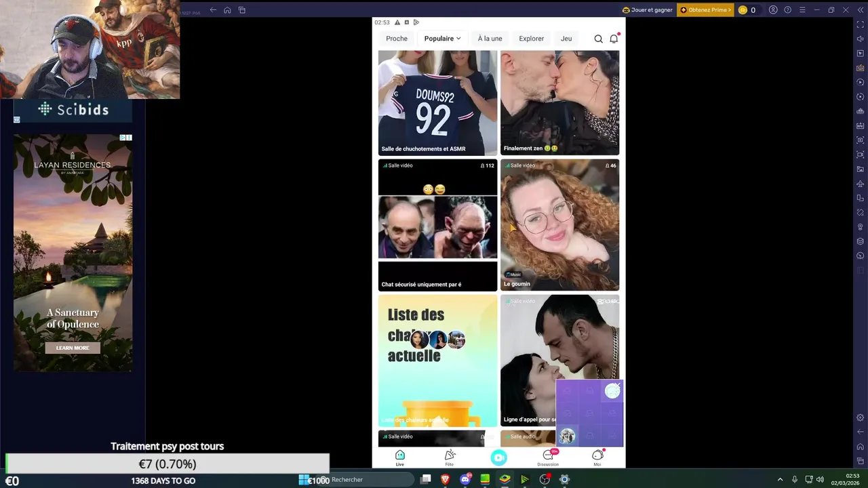Open OBS Studio from the taskbar
This screenshot has height=488, width=868.
coord(545,479)
